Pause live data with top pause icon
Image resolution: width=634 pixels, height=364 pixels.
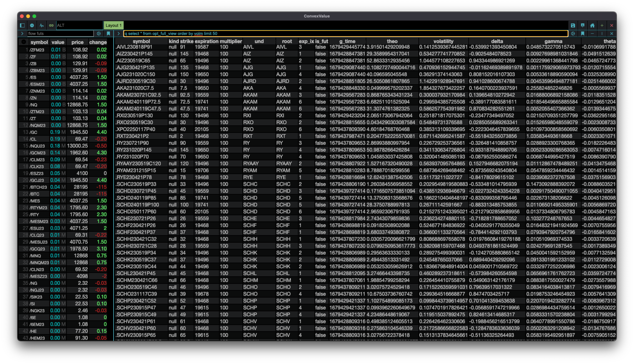click(32, 25)
